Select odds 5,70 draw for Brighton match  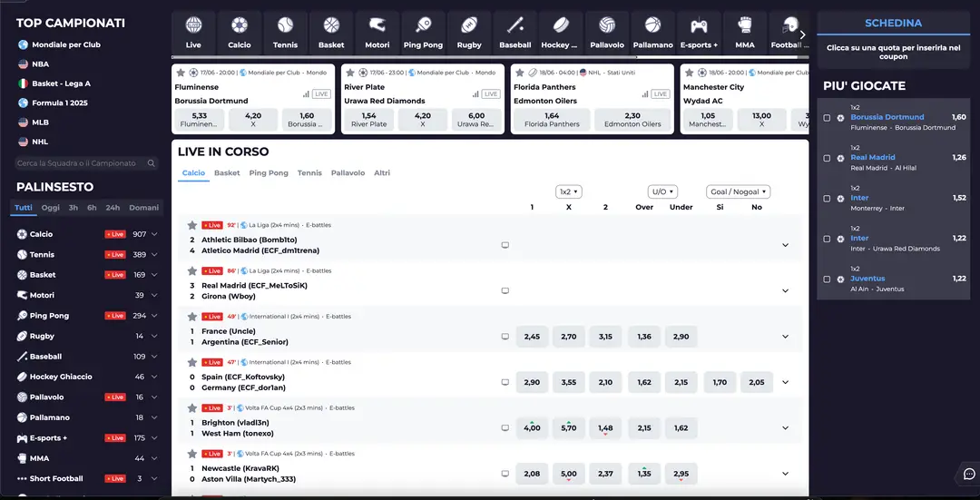click(x=569, y=427)
